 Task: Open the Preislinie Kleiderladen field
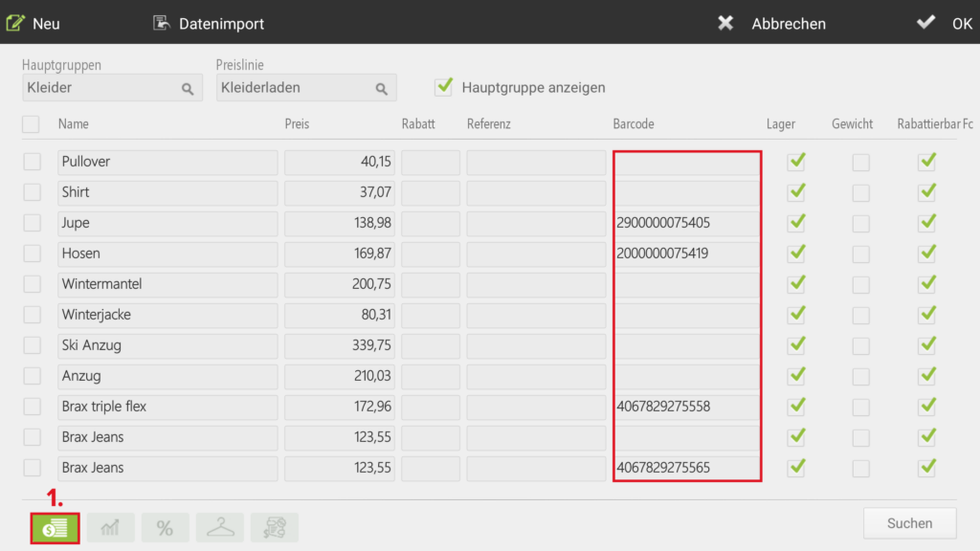click(306, 88)
